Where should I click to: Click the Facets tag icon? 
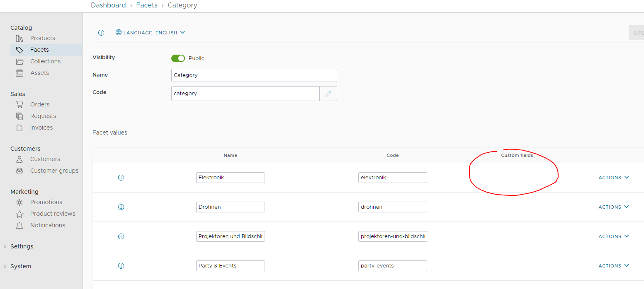click(x=20, y=49)
